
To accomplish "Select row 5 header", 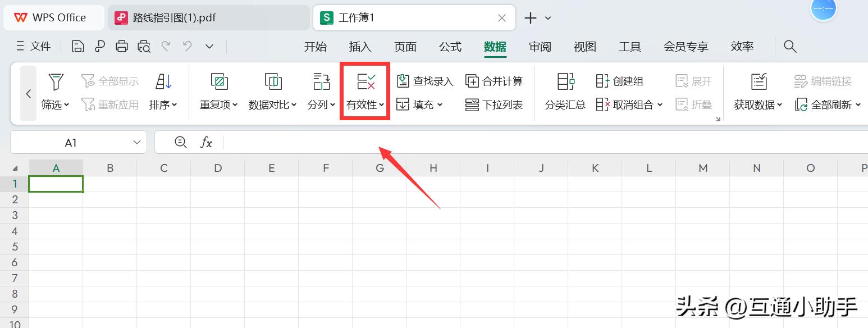I will (x=15, y=247).
